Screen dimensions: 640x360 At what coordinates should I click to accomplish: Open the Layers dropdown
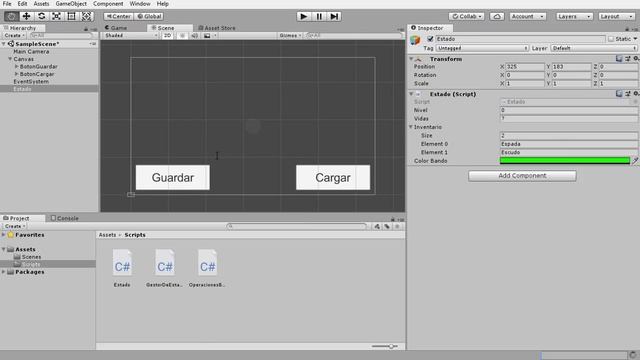point(574,16)
